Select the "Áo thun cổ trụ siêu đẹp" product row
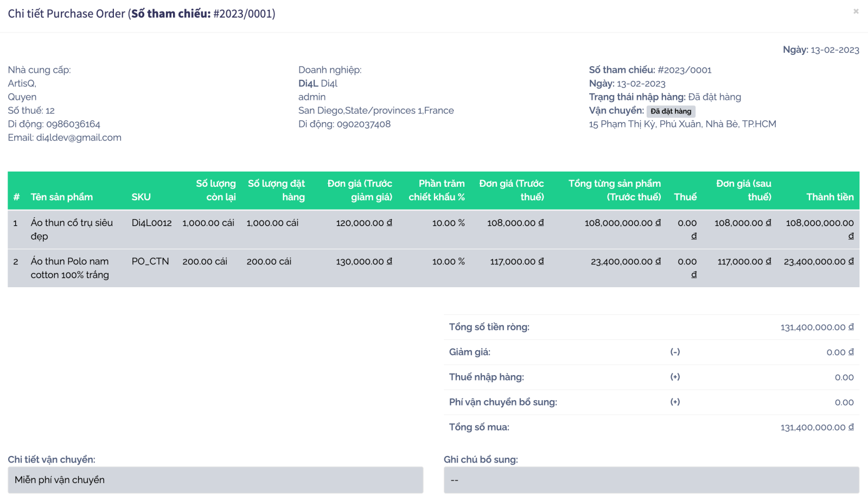Image resolution: width=868 pixels, height=500 pixels. click(x=72, y=229)
